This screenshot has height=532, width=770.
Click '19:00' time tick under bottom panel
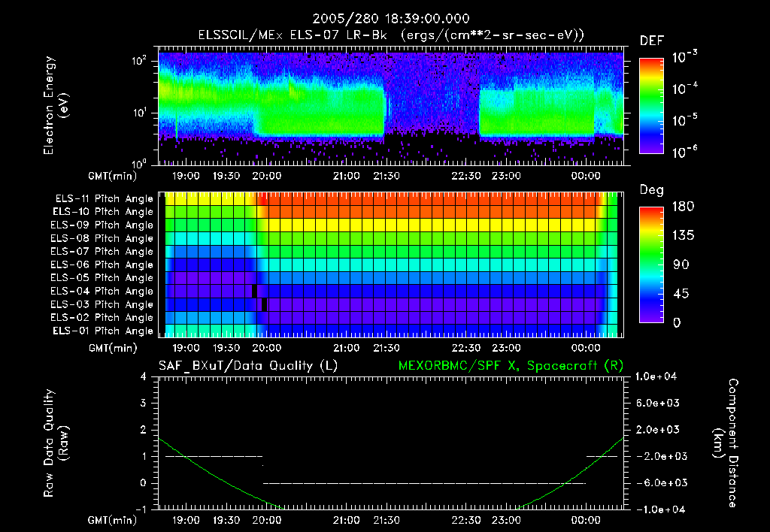pos(186,520)
